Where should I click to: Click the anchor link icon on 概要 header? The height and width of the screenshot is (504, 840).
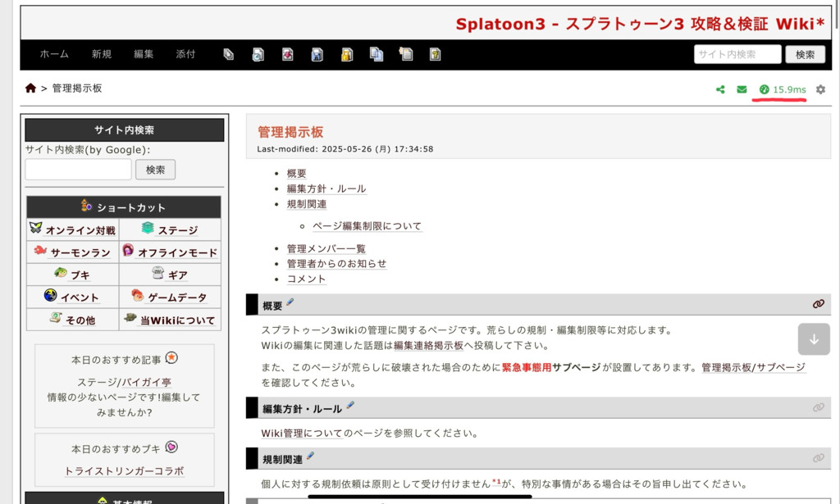coord(818,304)
